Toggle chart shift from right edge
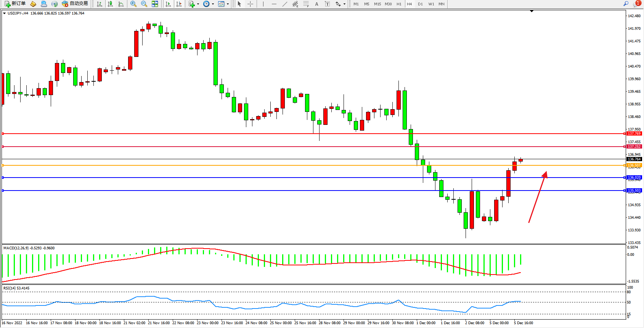Image resolution: width=644 pixels, height=328 pixels. pos(179,4)
